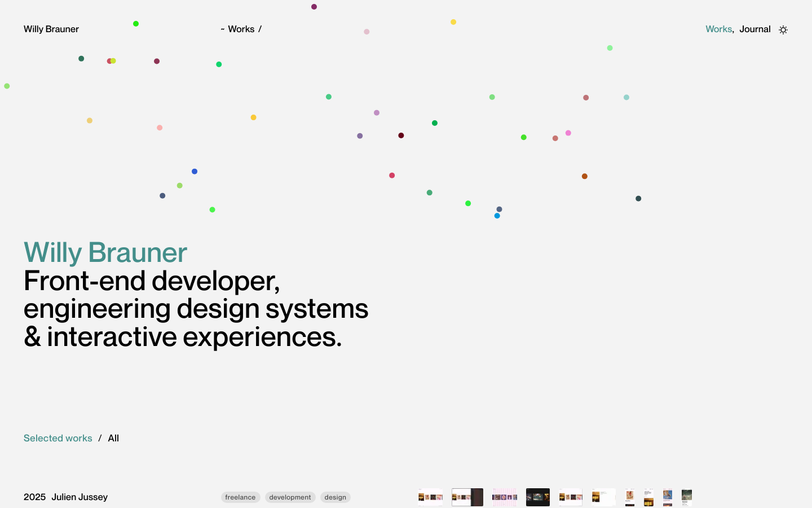812x508 pixels.
Task: Show All works filter
Action: click(113, 438)
